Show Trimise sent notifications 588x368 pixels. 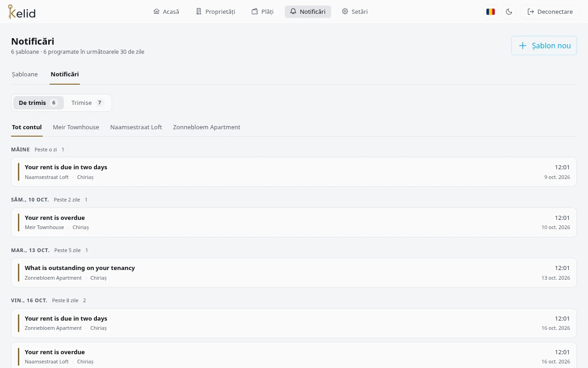pyautogui.click(x=88, y=103)
